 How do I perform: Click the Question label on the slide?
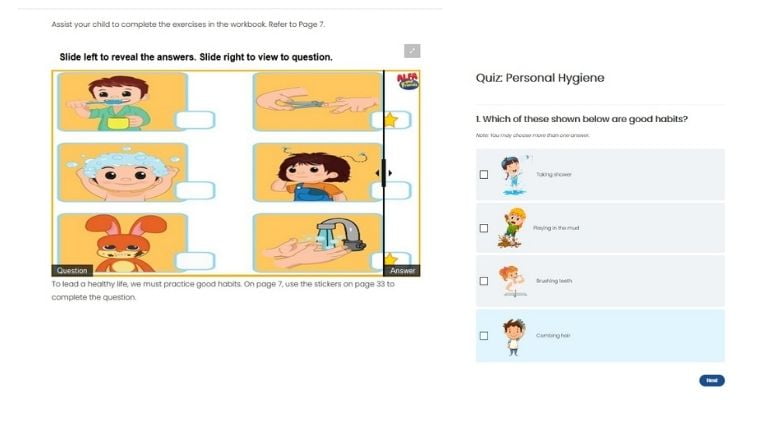(72, 270)
